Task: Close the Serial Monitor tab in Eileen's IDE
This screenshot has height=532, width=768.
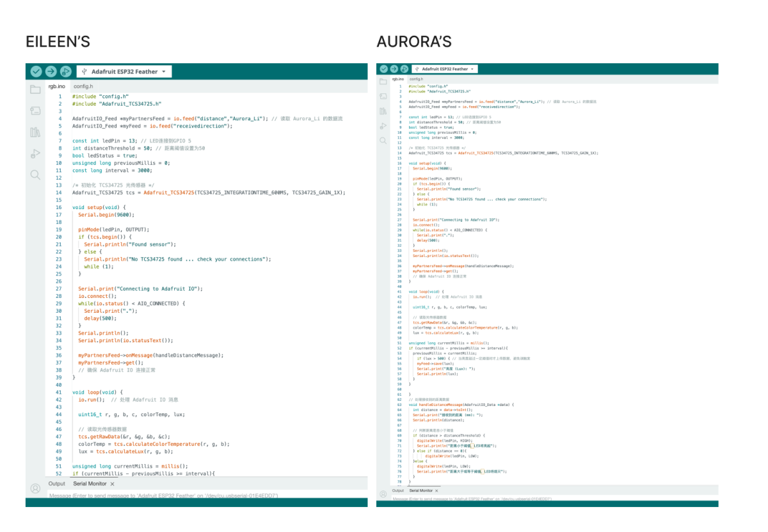Action: point(113,483)
